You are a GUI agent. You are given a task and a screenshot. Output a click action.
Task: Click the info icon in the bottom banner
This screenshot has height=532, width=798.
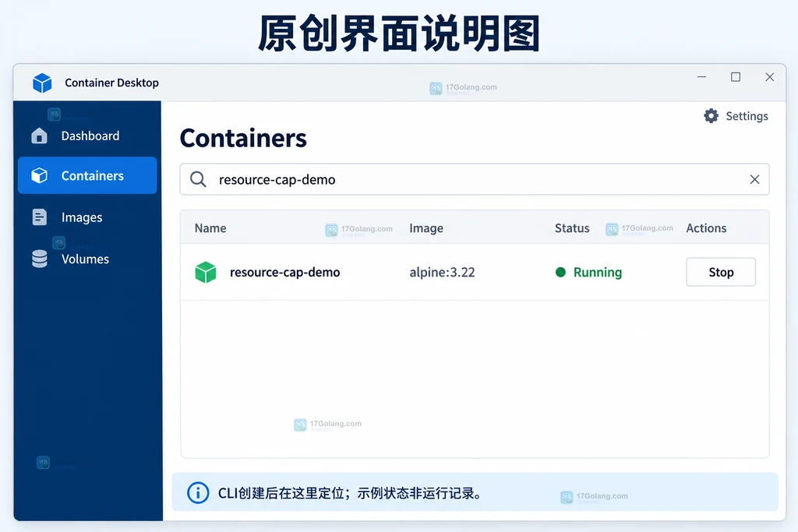click(x=198, y=492)
